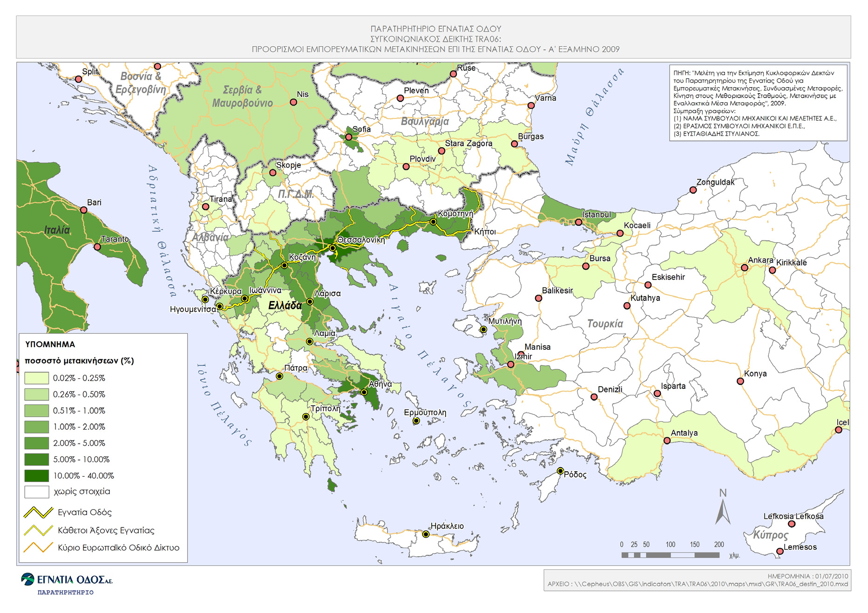Click the white 'χωρίς στοιχεία' legend swatch

37,492
